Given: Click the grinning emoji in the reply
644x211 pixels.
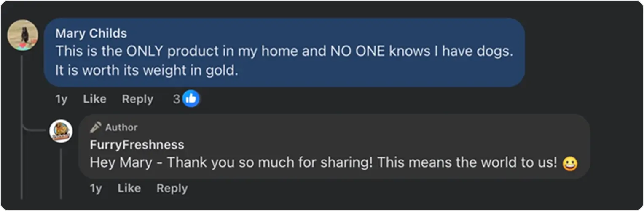Looking at the screenshot, I should [570, 164].
